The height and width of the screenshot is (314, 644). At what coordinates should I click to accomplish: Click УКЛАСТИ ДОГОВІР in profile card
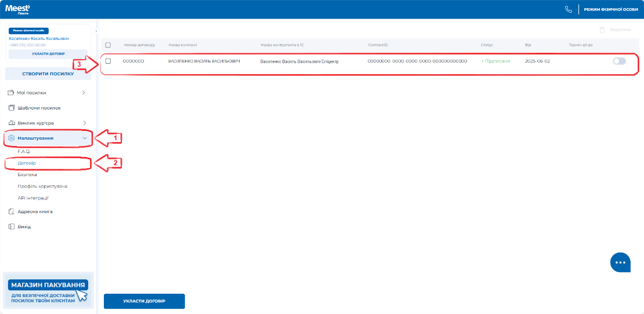tap(48, 54)
